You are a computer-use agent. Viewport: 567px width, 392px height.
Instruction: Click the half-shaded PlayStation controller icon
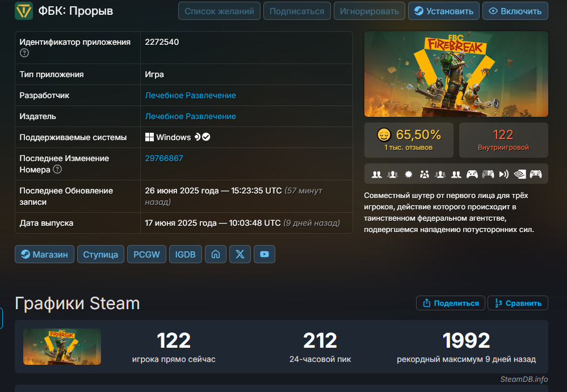point(488,175)
